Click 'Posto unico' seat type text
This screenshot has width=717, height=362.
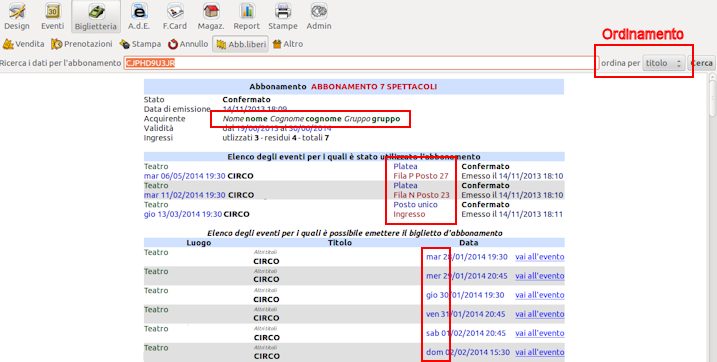pyautogui.click(x=415, y=205)
